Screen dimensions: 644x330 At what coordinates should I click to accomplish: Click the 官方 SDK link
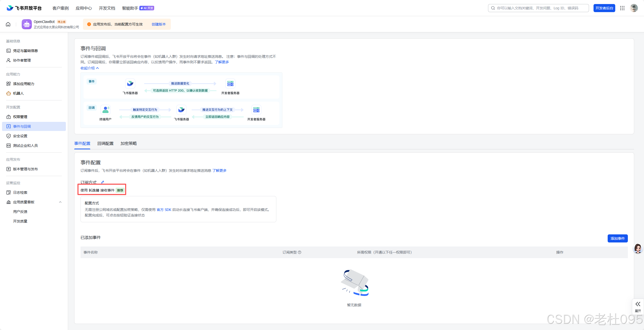click(x=164, y=210)
